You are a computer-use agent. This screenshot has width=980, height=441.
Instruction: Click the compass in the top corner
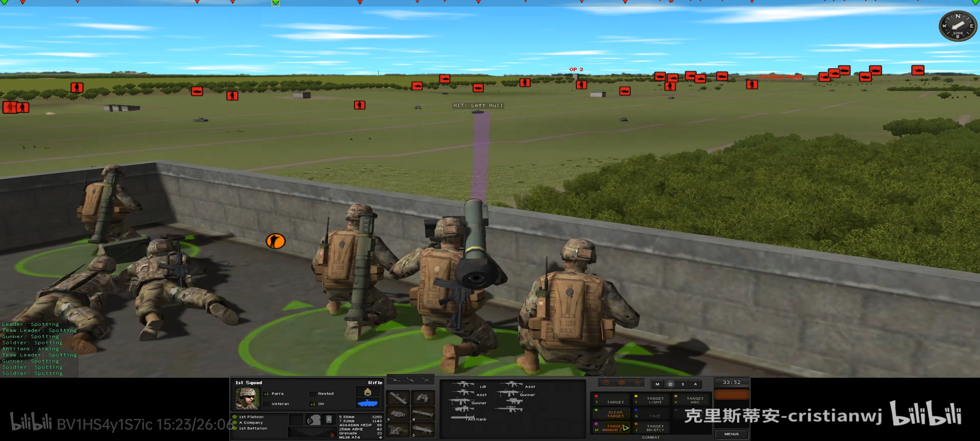point(958,26)
